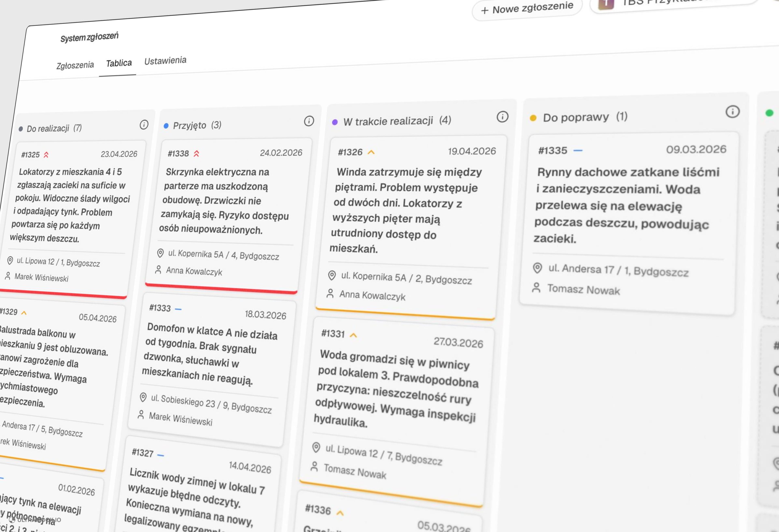
Task: Click the medium priority dash on #1327
Action: tap(160, 455)
